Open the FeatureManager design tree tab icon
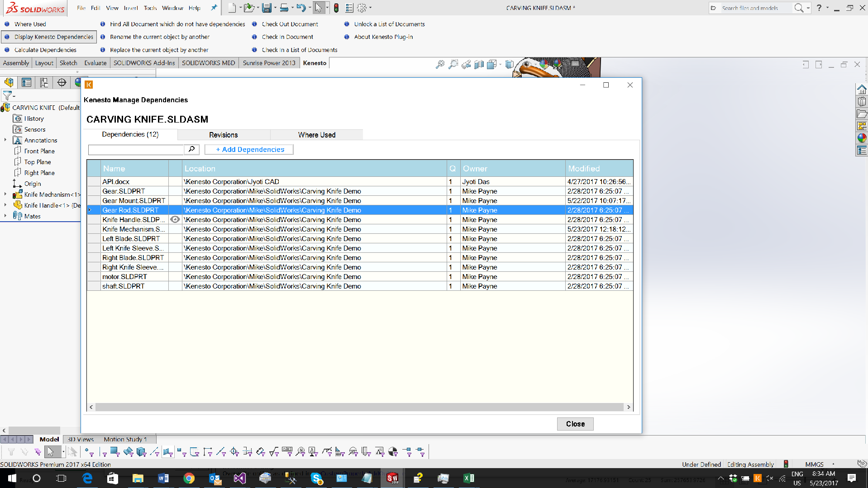Screen dimensions: 868x488 click(9, 82)
